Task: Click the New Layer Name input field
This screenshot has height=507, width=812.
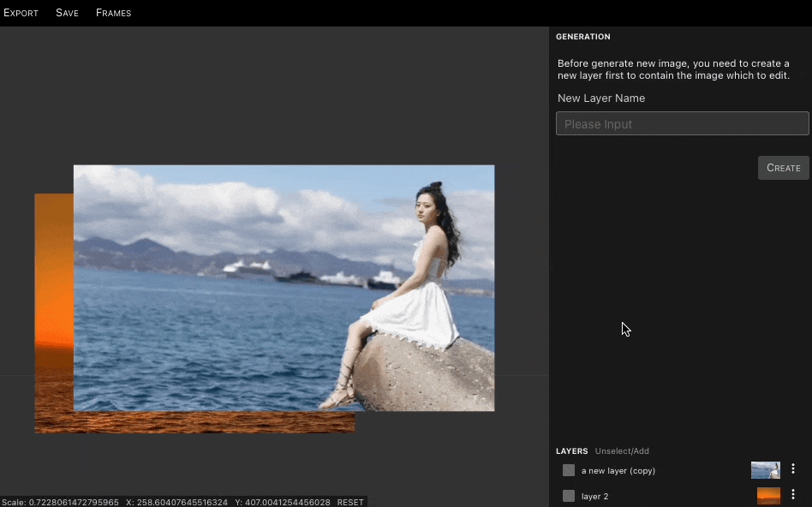Action: tap(682, 123)
